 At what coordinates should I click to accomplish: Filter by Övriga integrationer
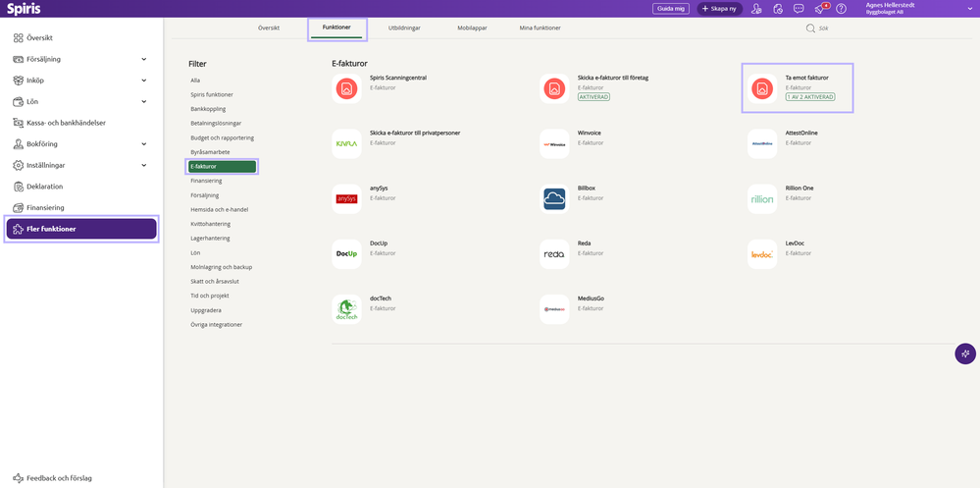click(x=216, y=325)
